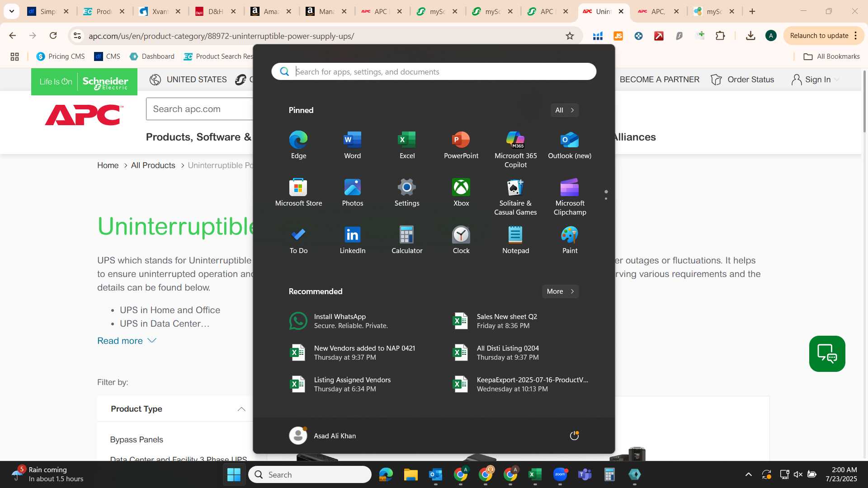868x488 pixels.
Task: Open Paint app
Action: coord(570,240)
